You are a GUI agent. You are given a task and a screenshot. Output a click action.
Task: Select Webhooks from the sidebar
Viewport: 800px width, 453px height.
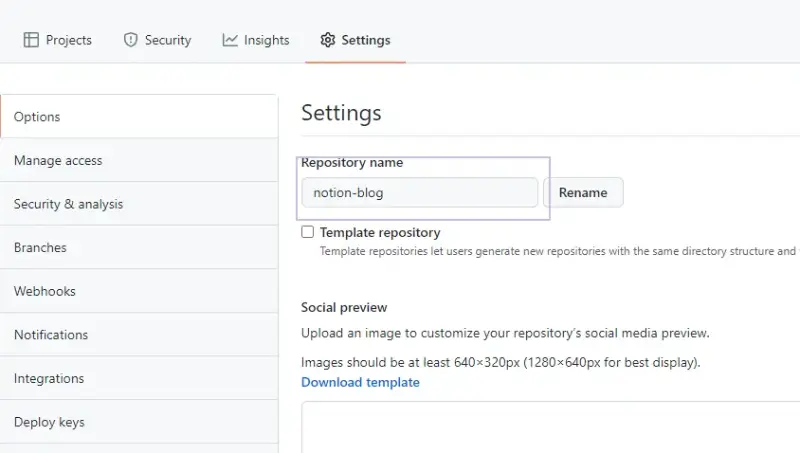[45, 291]
